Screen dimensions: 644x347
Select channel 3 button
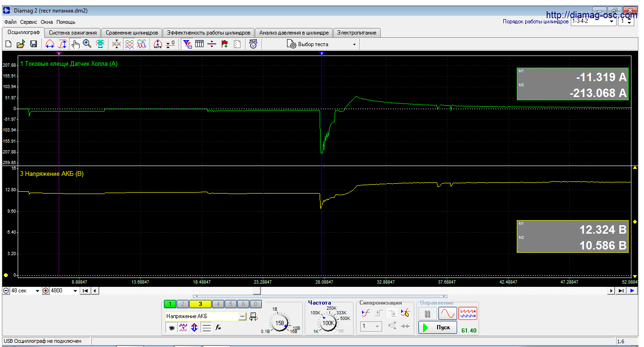point(200,304)
